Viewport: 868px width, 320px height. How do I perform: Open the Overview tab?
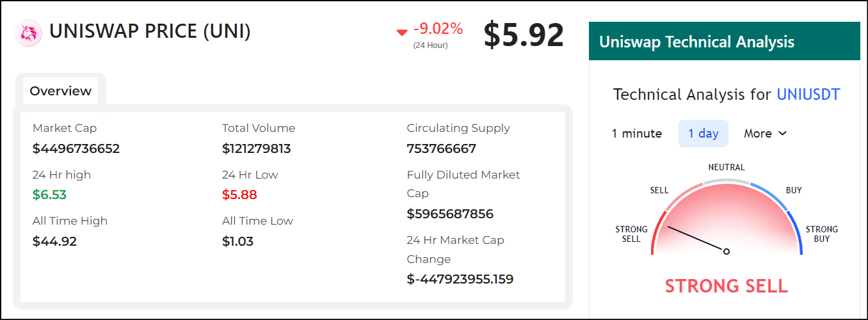click(x=61, y=91)
